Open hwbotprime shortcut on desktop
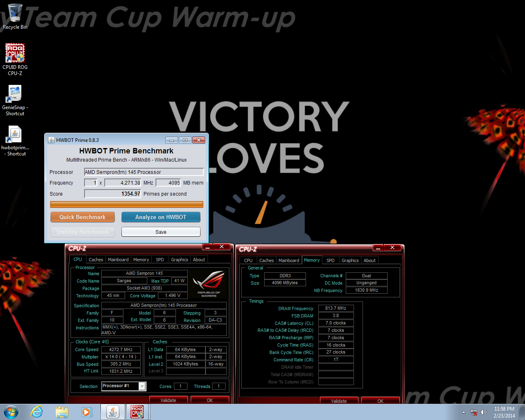Viewport: 525px width, 420px height. tap(15, 141)
